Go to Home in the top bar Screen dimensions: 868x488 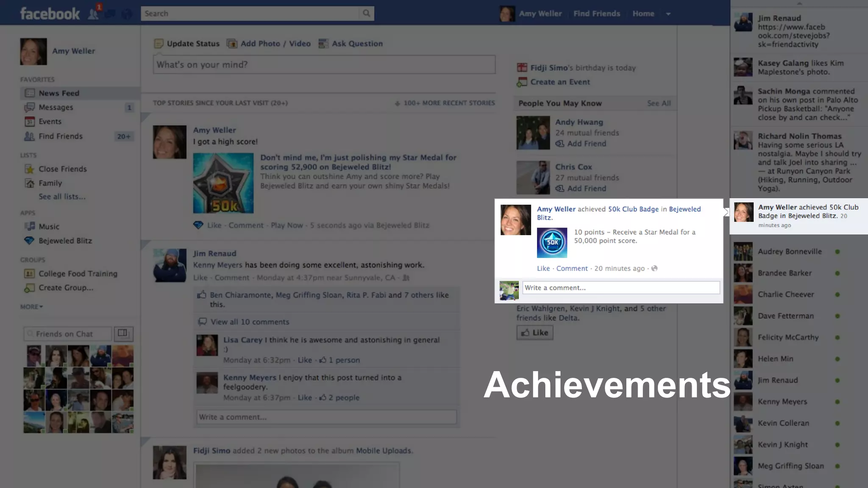coord(643,14)
